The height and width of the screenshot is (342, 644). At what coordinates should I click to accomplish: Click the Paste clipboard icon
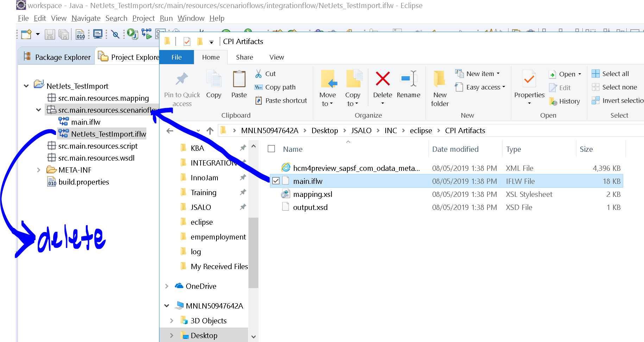click(239, 79)
